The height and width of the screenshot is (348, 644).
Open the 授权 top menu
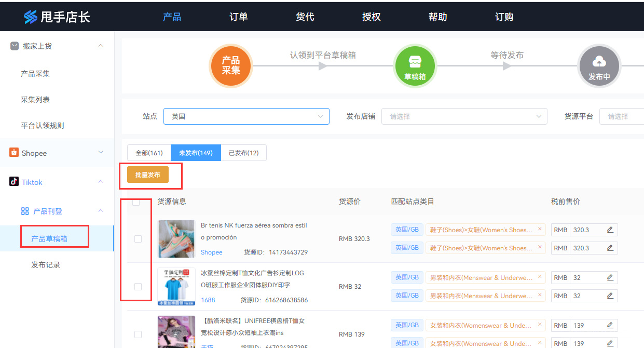(371, 17)
